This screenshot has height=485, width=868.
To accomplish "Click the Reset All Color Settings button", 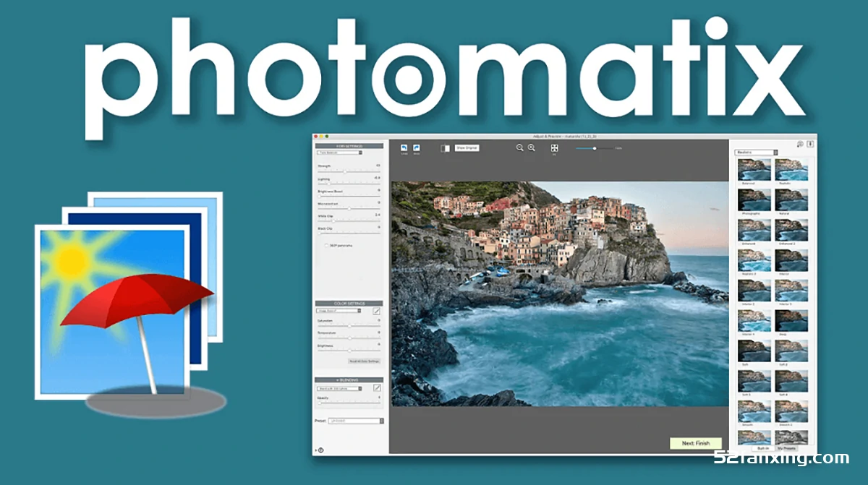I will tap(365, 361).
